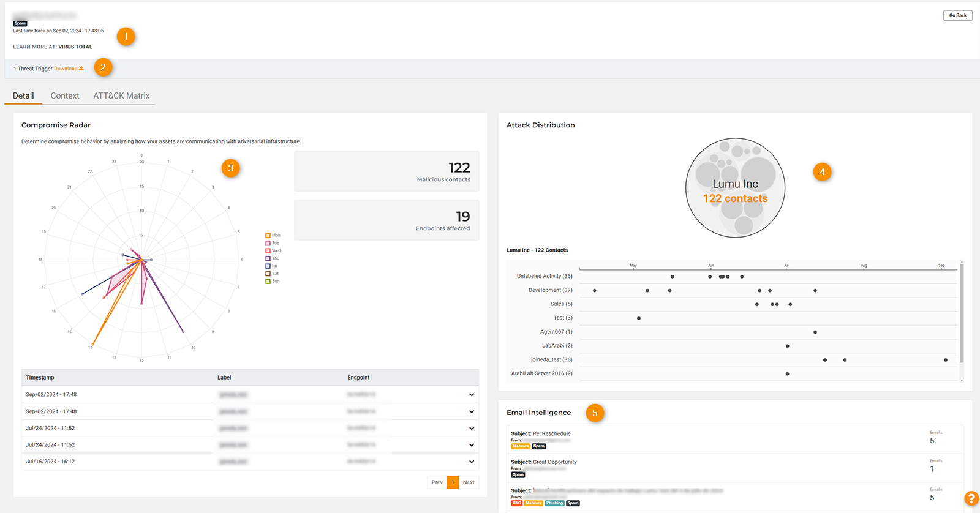Go to the Next page of contacts
Image resolution: width=980 pixels, height=513 pixels.
469,482
